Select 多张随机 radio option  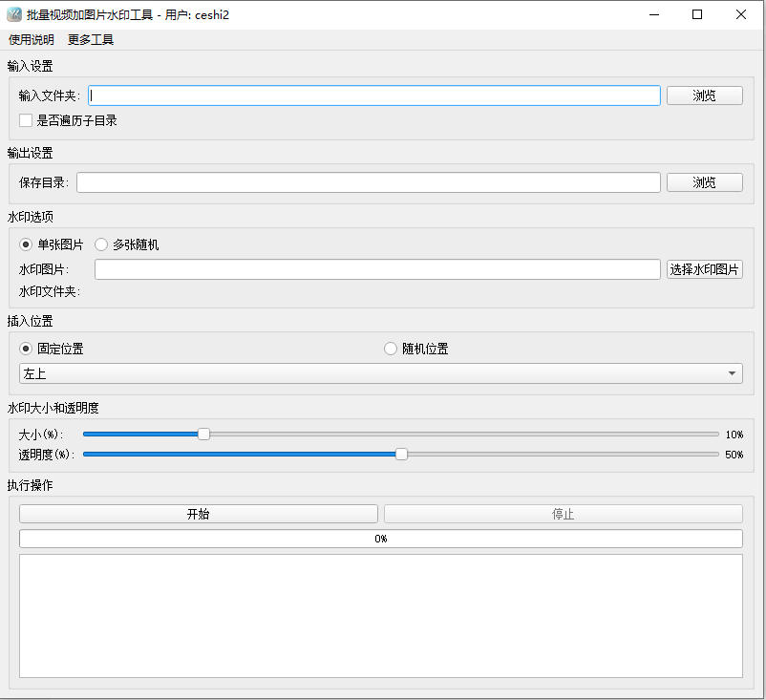[x=101, y=244]
